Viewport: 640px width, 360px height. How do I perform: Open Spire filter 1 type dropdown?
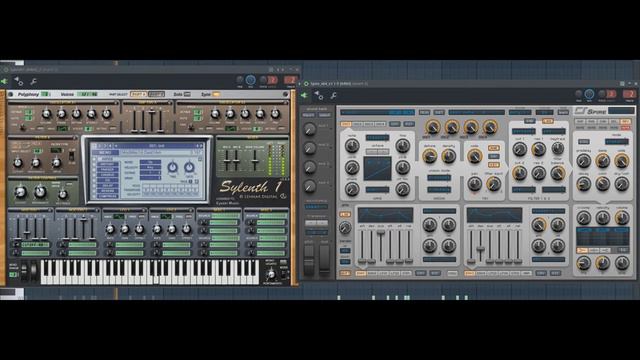click(x=524, y=131)
